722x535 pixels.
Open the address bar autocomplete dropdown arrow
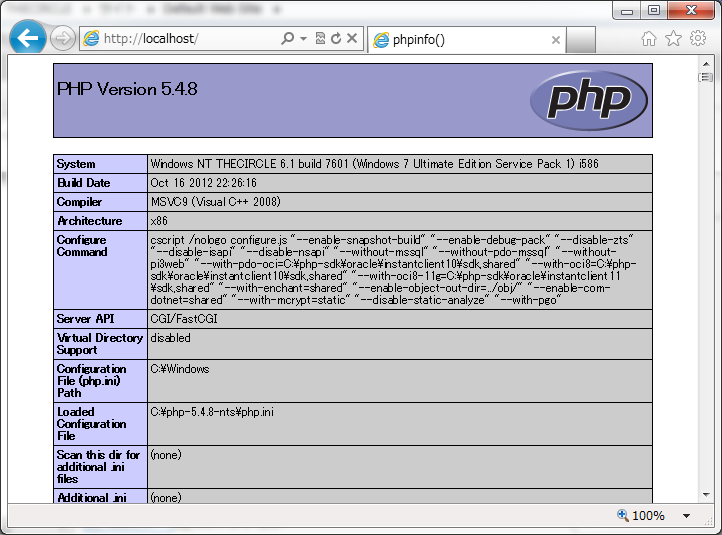tap(303, 39)
